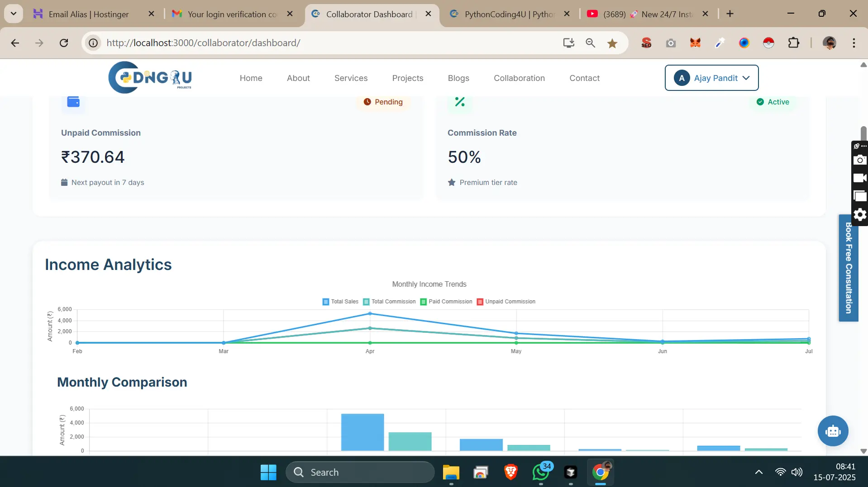Open Blogs in the navbar
868x487 pixels.
(x=458, y=78)
